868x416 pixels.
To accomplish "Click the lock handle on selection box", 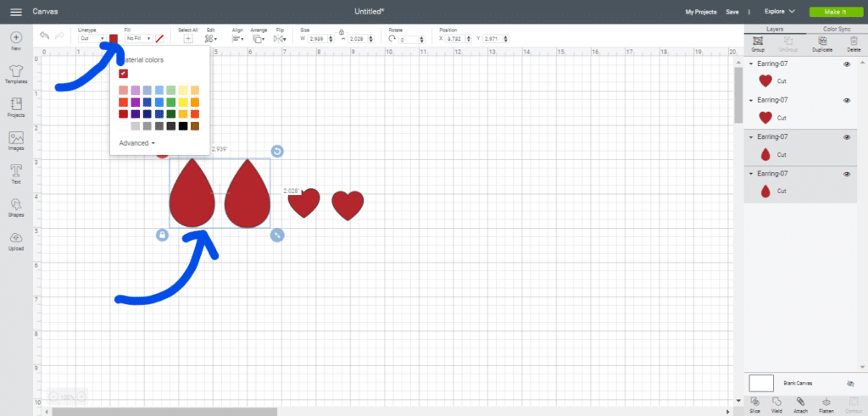I will click(162, 235).
